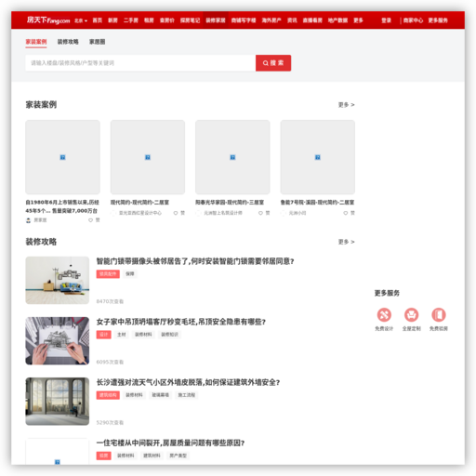Like the 1980年6月 case card

tap(94, 220)
